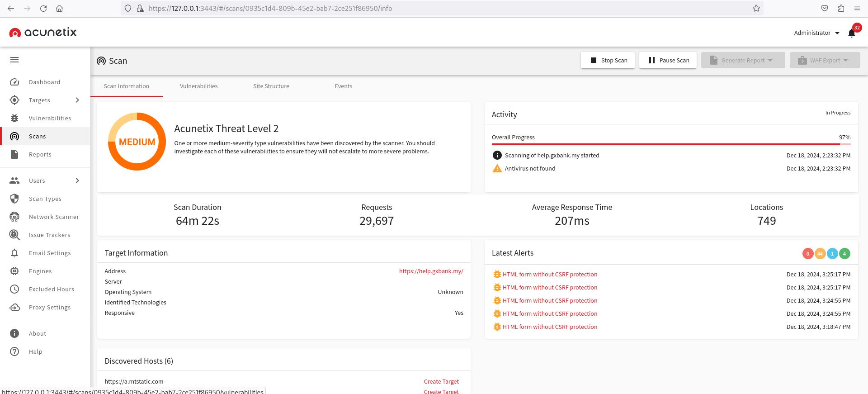This screenshot has height=394, width=868.
Task: Click the blue low-severity count badge
Action: pos(832,254)
